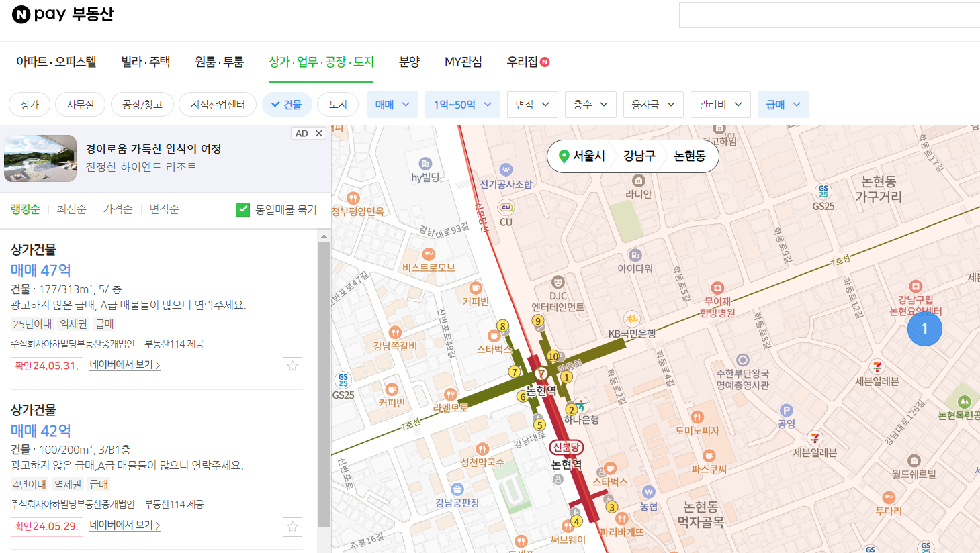
Task: Open listing 매매 47억
Action: coord(40,270)
